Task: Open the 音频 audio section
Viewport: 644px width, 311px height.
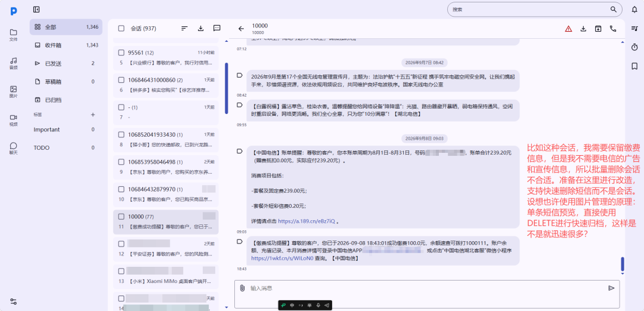Action: click(14, 63)
